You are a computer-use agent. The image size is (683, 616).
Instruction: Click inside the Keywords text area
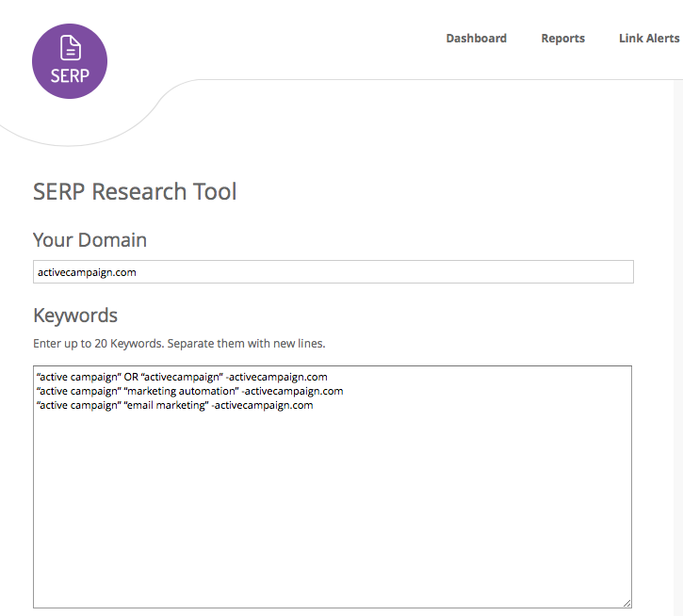point(333,487)
